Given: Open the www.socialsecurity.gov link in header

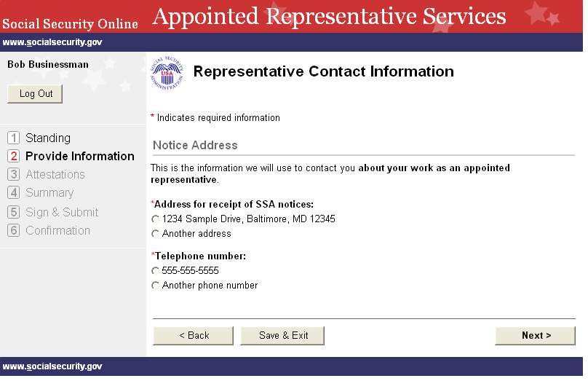Looking at the screenshot, I should tap(52, 42).
